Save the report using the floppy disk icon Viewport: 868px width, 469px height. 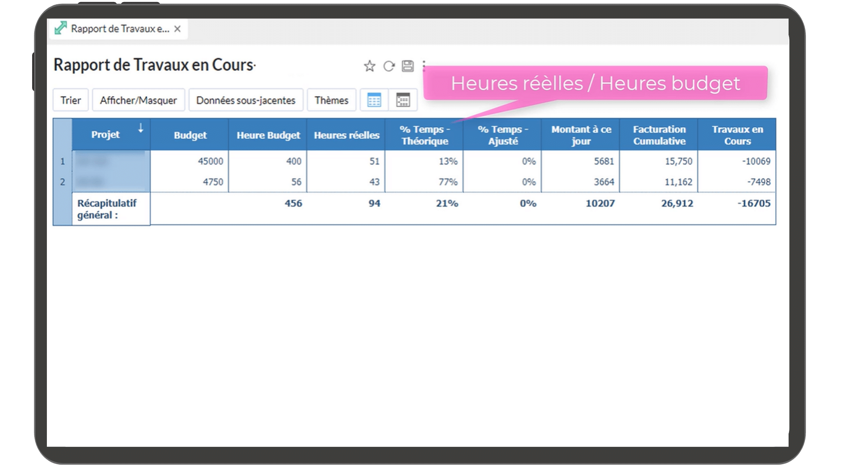point(408,66)
